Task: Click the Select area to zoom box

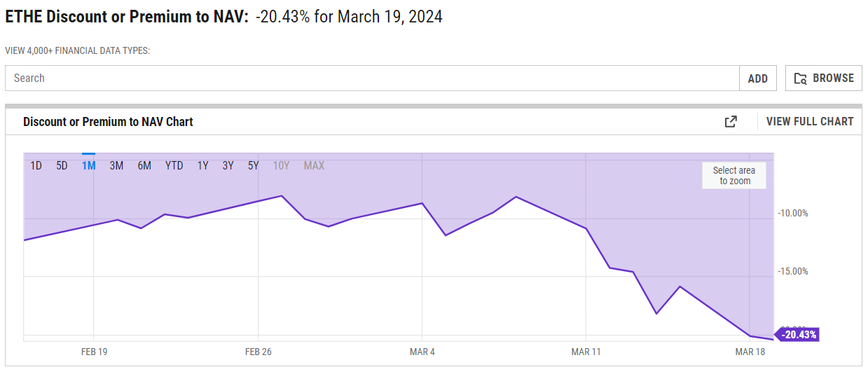Action: (734, 176)
